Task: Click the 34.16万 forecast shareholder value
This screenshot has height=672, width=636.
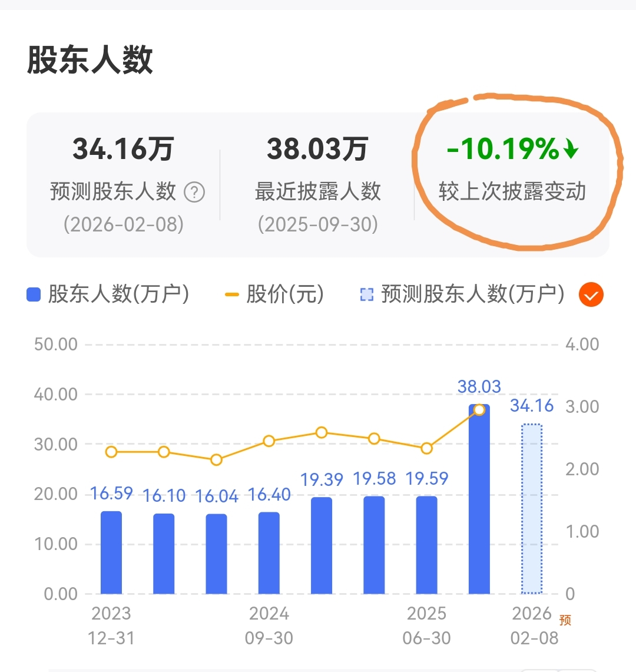Action: pyautogui.click(x=124, y=149)
